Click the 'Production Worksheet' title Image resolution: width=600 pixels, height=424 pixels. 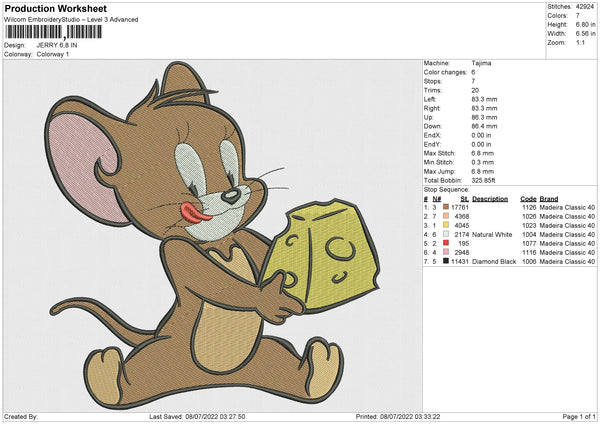point(55,8)
